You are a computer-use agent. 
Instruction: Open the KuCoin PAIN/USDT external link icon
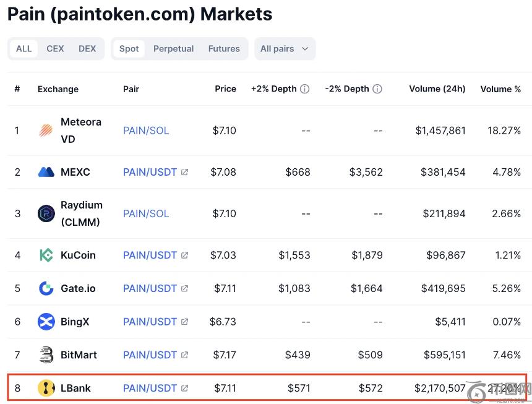coord(184,255)
